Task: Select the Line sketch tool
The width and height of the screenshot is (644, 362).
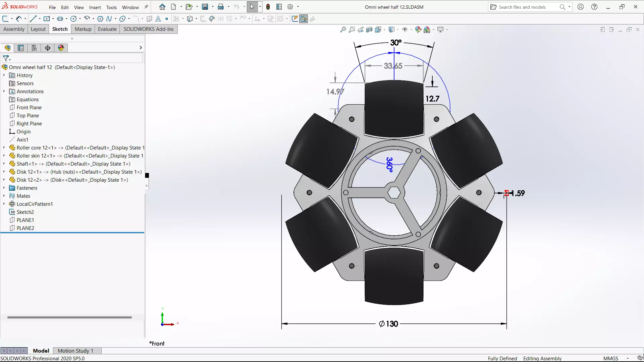Action: pos(33,19)
